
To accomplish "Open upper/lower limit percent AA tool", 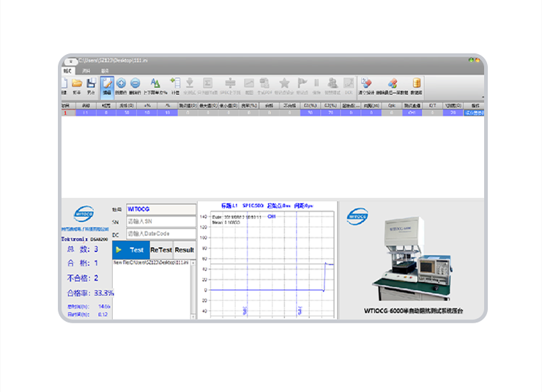I will tap(155, 83).
